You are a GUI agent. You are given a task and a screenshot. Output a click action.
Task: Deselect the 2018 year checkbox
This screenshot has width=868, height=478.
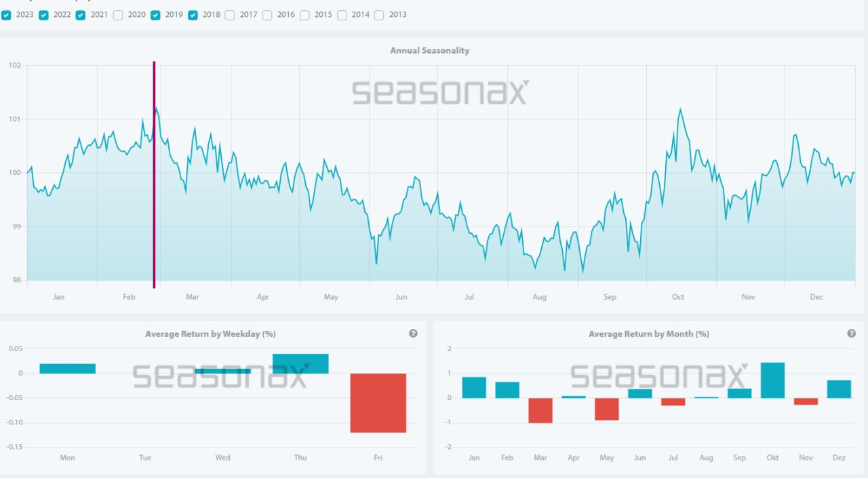point(193,15)
